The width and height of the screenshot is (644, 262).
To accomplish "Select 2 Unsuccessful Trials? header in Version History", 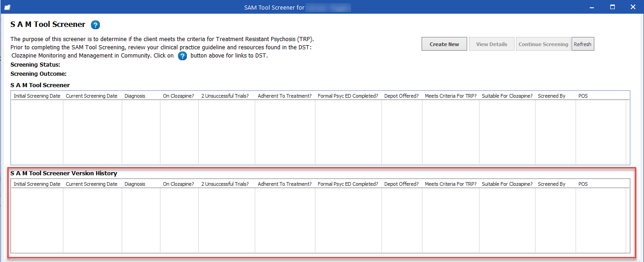I will 225,184.
